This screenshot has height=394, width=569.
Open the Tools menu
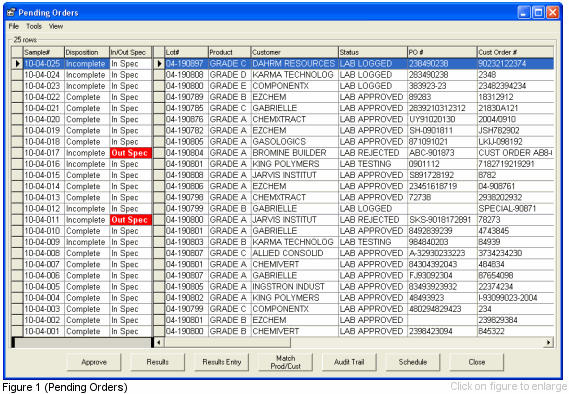pos(34,26)
